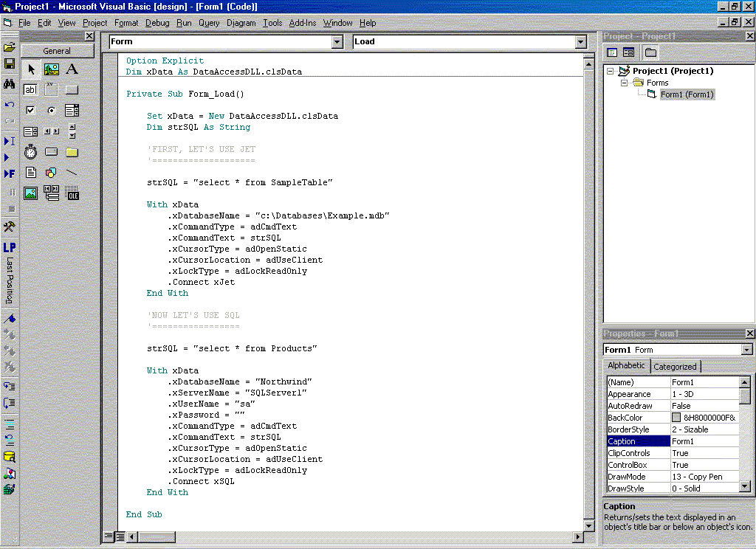The image size is (756, 549).
Task: Click the General toolbox tab button
Action: coord(57,51)
